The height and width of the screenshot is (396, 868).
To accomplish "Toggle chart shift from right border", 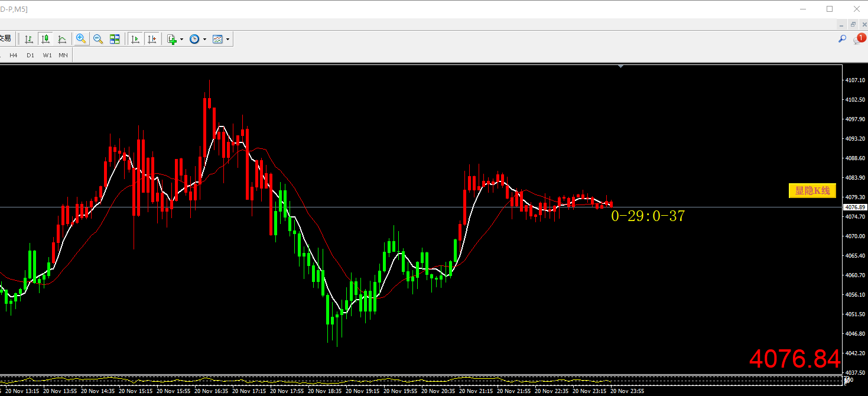I will pyautogui.click(x=152, y=39).
